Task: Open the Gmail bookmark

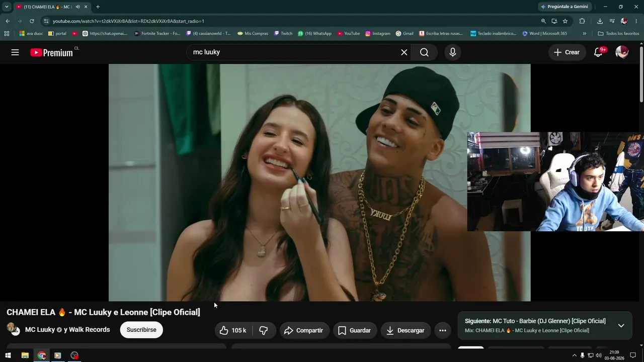Action: point(405,34)
